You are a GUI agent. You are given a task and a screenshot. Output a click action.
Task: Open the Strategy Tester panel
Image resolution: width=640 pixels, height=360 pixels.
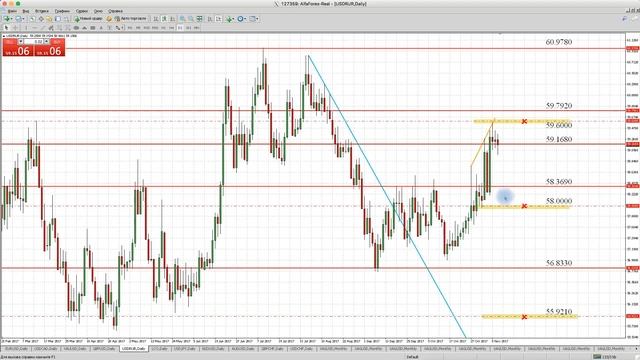[x=66, y=19]
